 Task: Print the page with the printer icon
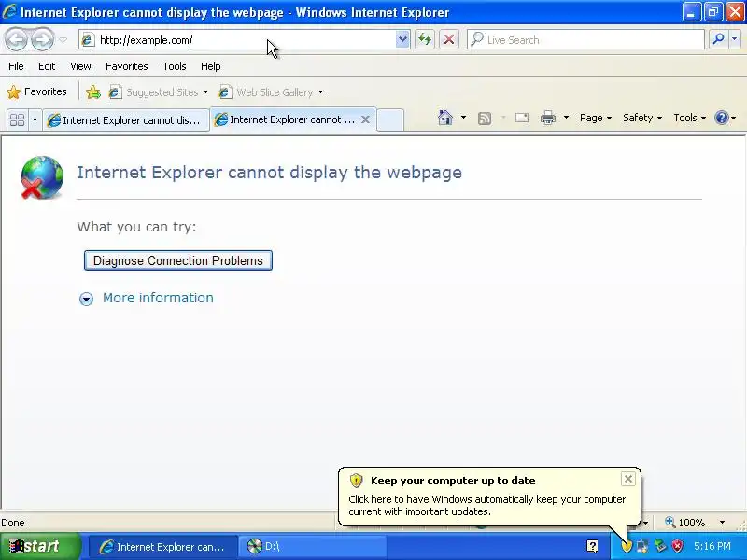coord(548,118)
